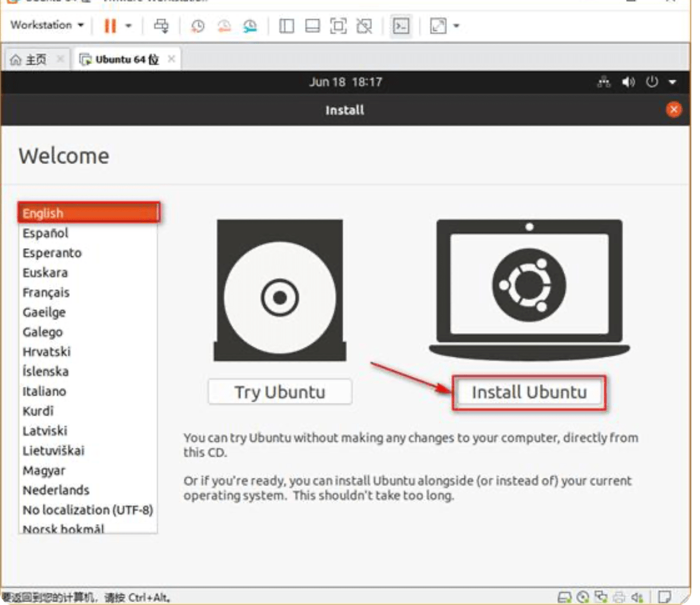
Task: Take a snapshot of the VM
Action: pyautogui.click(x=198, y=26)
